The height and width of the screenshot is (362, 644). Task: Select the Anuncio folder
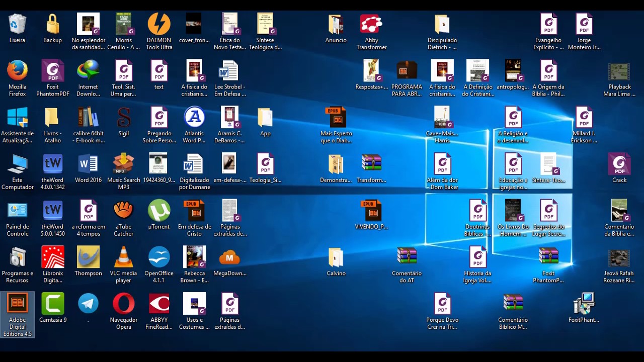pos(336,24)
